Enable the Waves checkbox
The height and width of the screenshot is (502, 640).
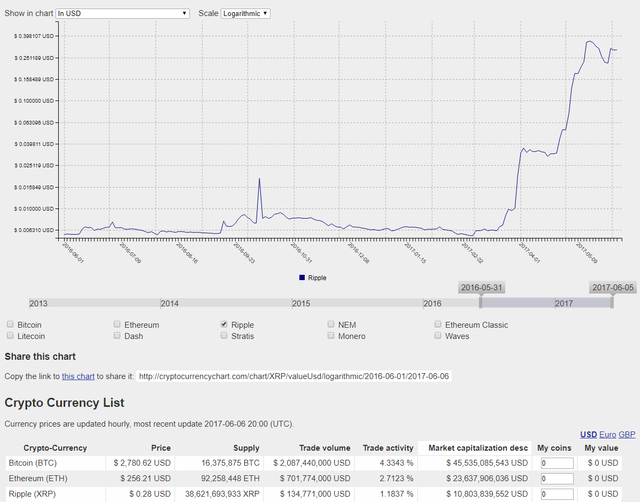(x=438, y=335)
